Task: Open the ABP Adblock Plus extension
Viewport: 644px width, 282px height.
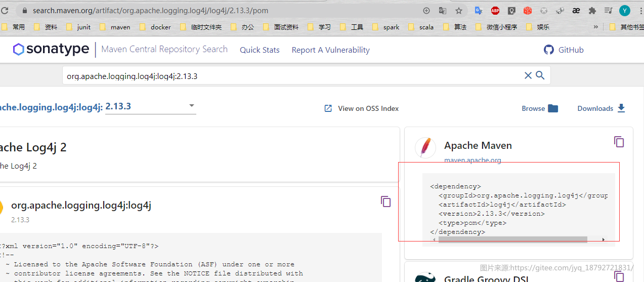Action: (x=495, y=10)
